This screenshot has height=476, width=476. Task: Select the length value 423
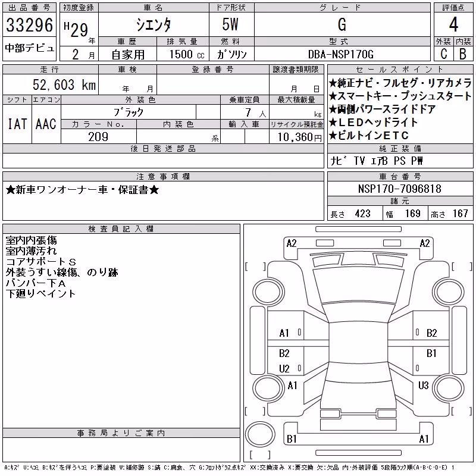click(x=363, y=214)
